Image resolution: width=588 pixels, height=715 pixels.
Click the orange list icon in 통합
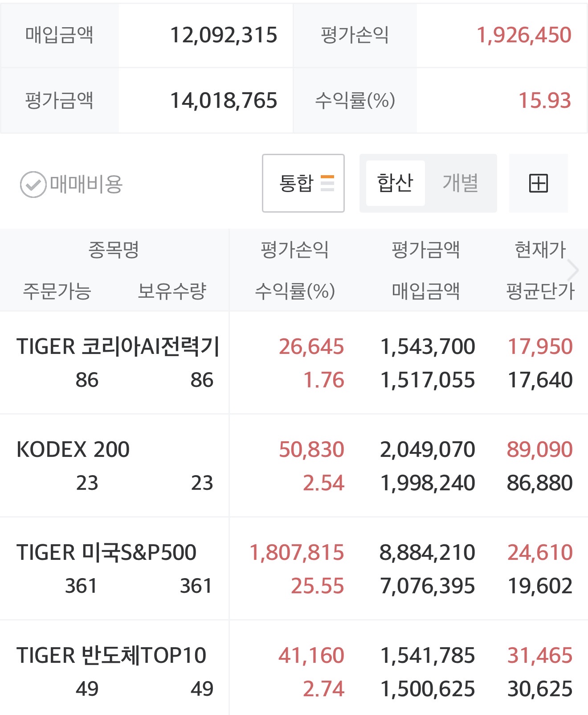327,183
